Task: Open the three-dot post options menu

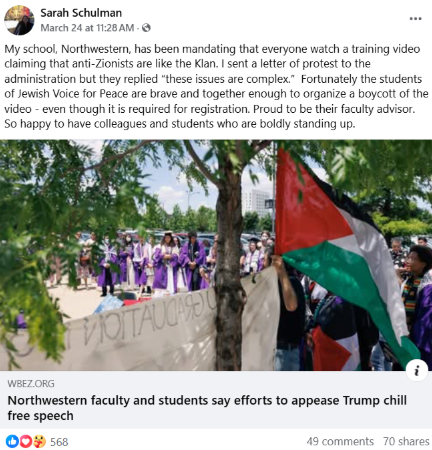Action: pos(415,19)
